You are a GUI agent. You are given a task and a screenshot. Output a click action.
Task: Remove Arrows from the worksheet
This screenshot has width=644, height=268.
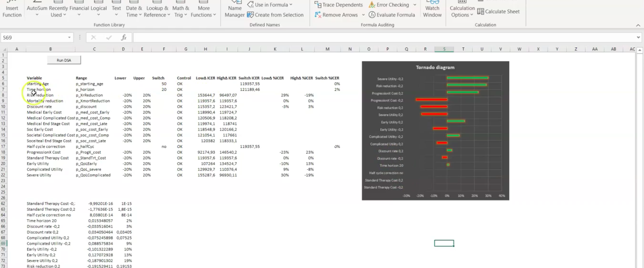pyautogui.click(x=336, y=15)
